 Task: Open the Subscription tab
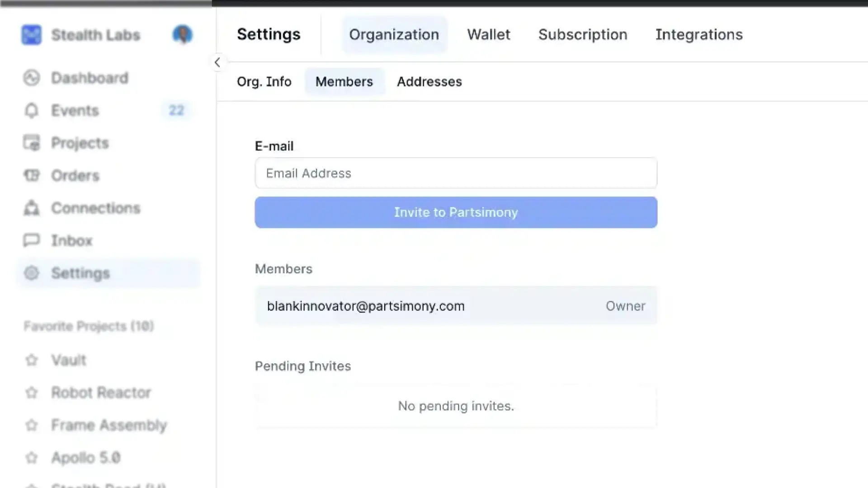tap(583, 35)
